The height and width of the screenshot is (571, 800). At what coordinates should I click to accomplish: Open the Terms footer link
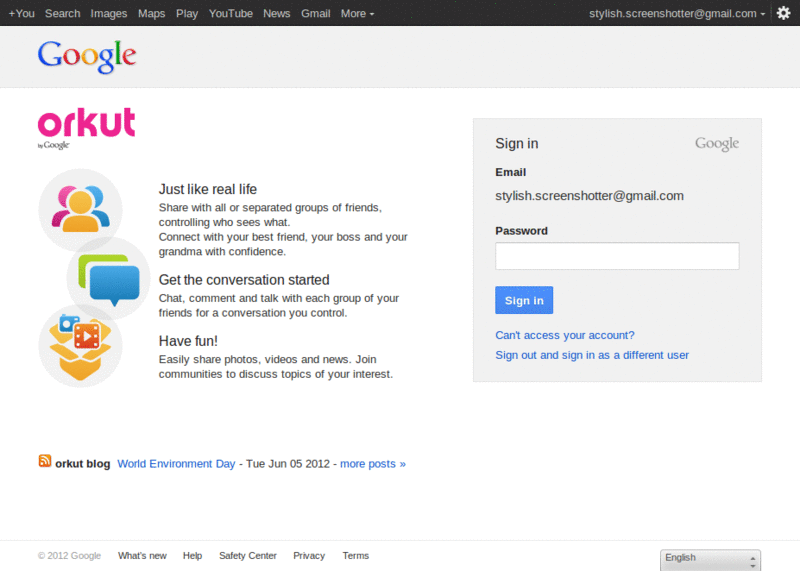pyautogui.click(x=356, y=556)
